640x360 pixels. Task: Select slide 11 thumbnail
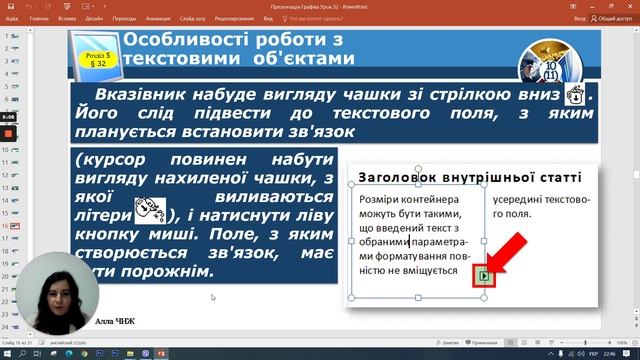point(15,162)
